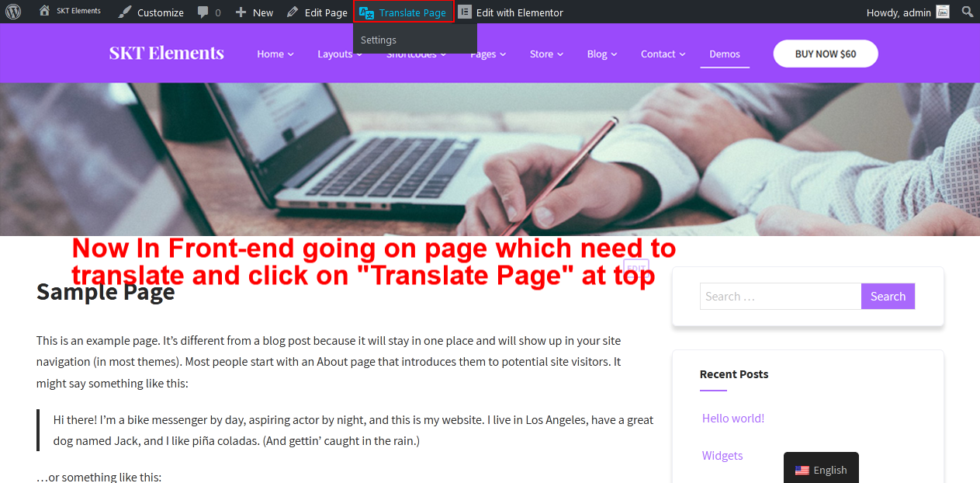Viewport: 980px width, 483px height.
Task: Expand the Store menu dropdown
Action: [x=545, y=54]
